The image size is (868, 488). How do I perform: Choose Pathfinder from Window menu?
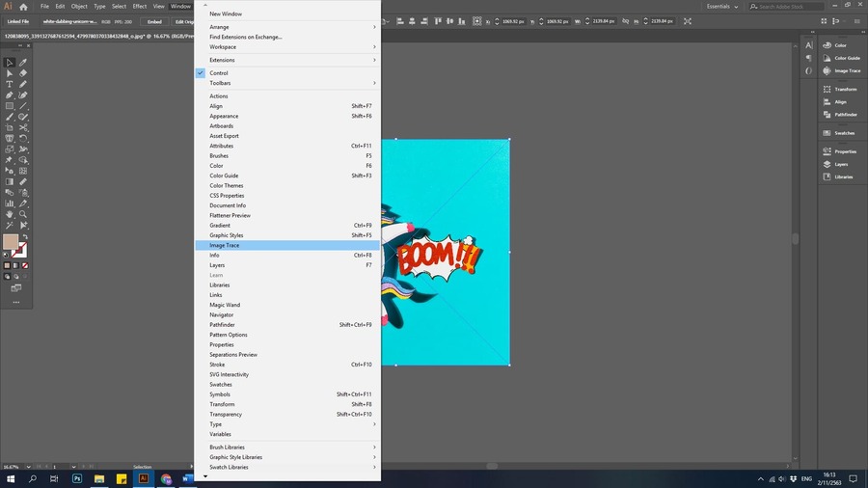tap(287, 325)
